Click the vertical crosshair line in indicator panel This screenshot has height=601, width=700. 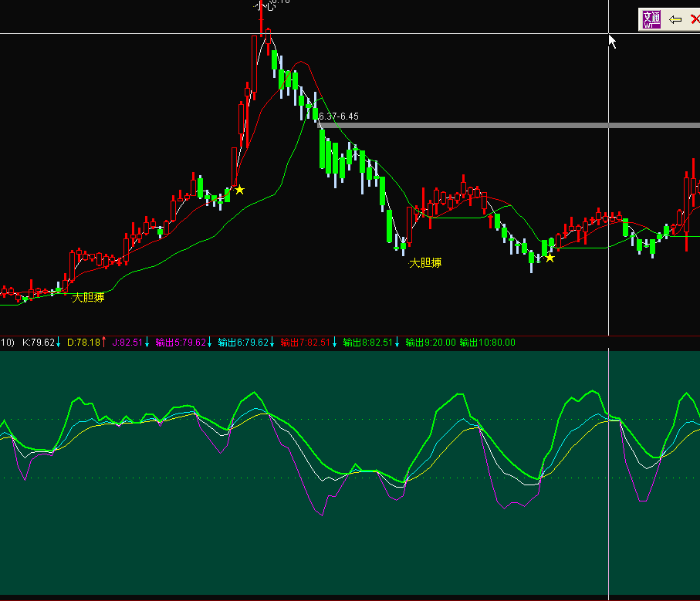pyautogui.click(x=609, y=501)
